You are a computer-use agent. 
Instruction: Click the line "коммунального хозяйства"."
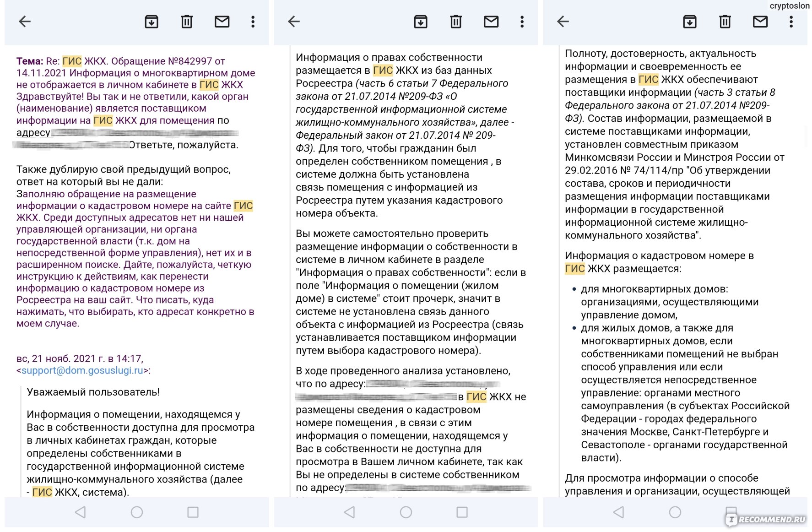coord(633,236)
